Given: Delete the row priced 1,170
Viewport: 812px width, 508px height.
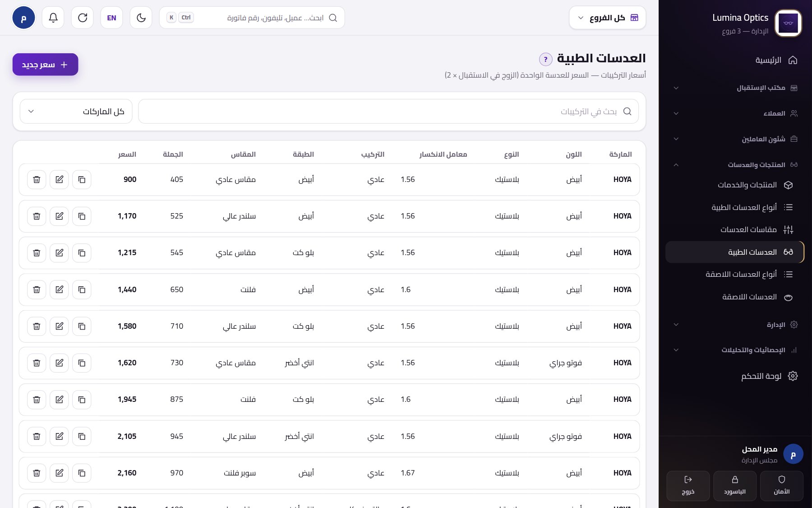Looking at the screenshot, I should [x=37, y=216].
